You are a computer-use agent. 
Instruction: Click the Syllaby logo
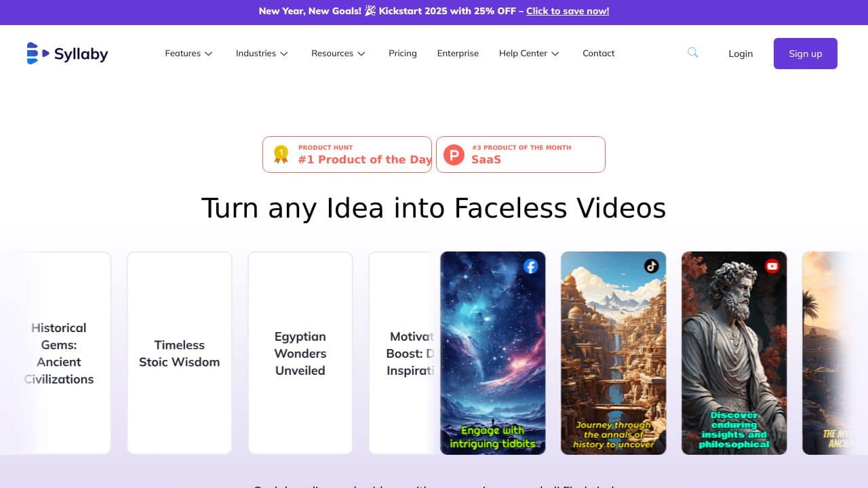pyautogui.click(x=67, y=54)
